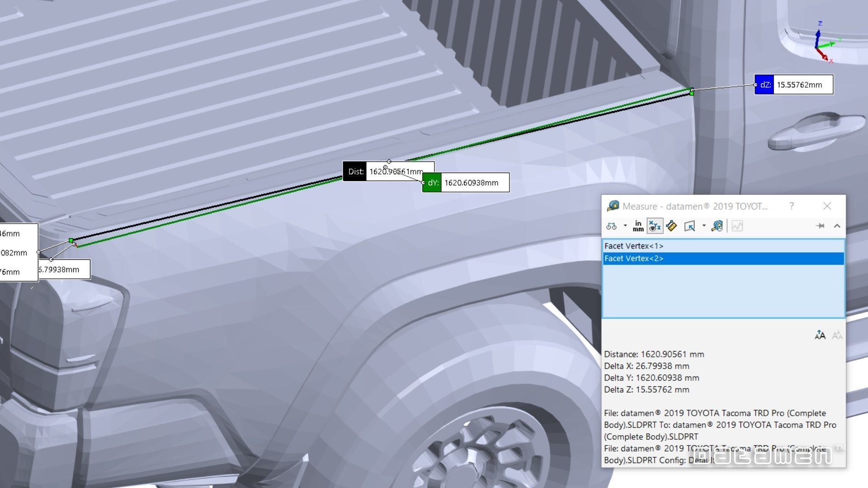The image size is (868, 488).
Task: Click the coordinate triad in viewport
Action: pyautogui.click(x=826, y=43)
